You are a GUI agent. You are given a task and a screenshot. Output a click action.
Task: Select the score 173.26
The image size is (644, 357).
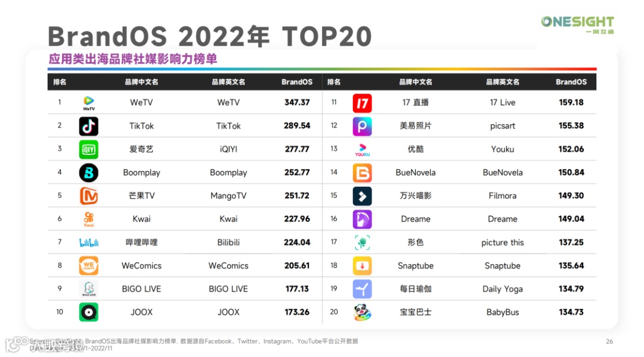pyautogui.click(x=297, y=312)
